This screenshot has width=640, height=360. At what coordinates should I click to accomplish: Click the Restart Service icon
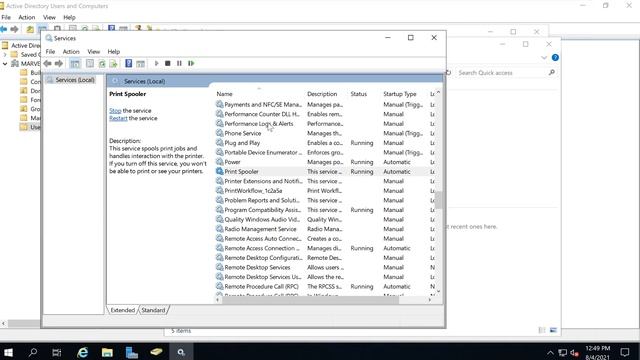coord(191,63)
